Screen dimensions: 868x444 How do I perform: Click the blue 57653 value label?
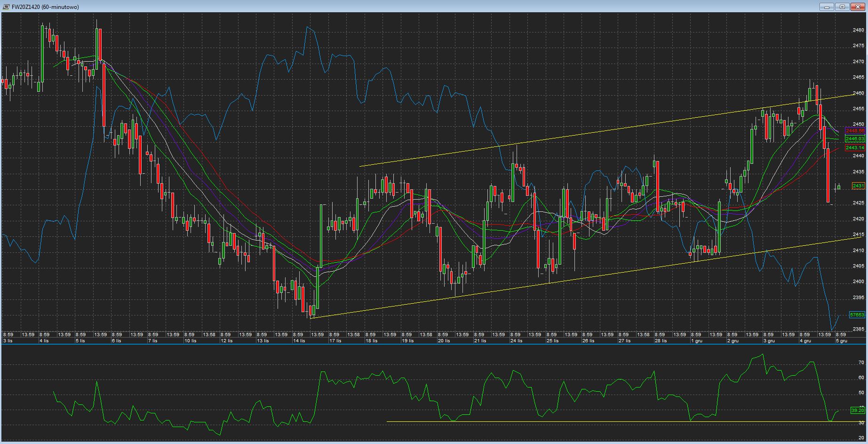click(x=857, y=315)
